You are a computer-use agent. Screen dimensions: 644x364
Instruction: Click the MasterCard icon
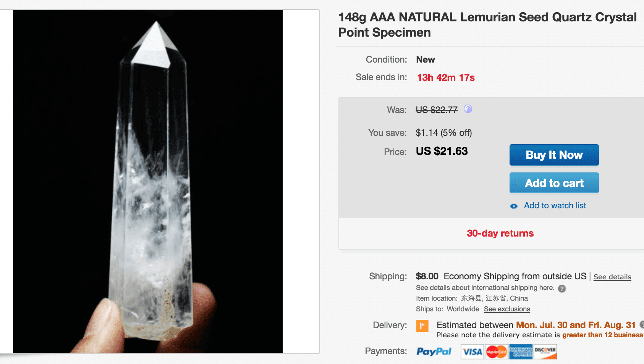(x=497, y=352)
